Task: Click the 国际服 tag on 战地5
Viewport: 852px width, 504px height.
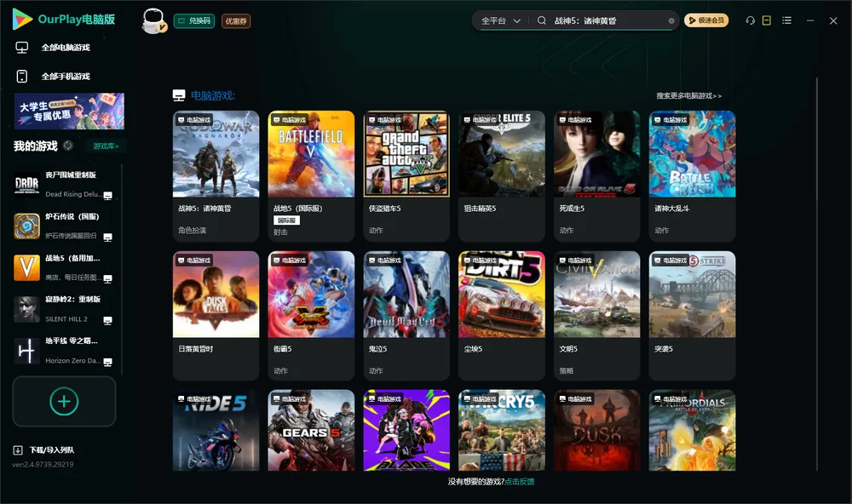Action: pyautogui.click(x=286, y=220)
